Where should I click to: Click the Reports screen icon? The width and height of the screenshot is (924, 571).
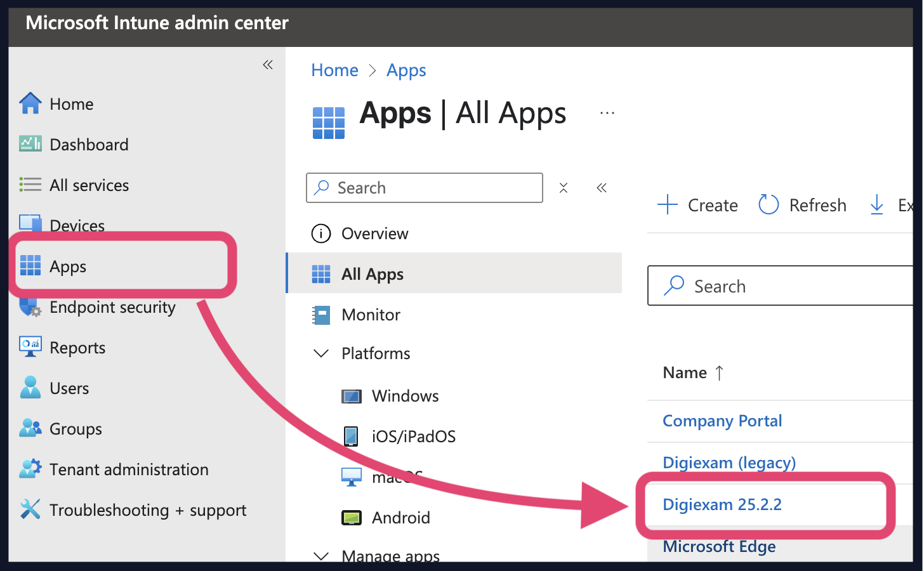click(x=30, y=347)
